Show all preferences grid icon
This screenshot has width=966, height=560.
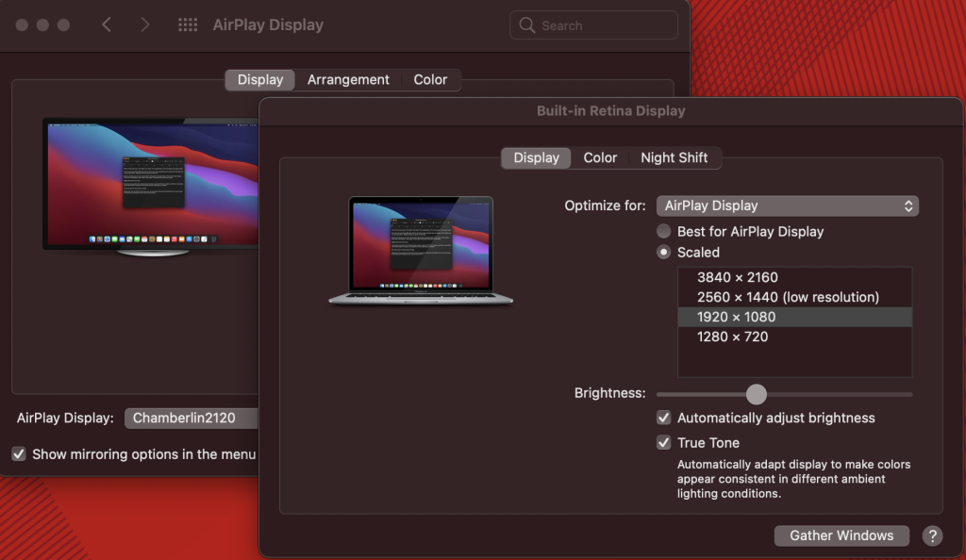click(x=188, y=25)
